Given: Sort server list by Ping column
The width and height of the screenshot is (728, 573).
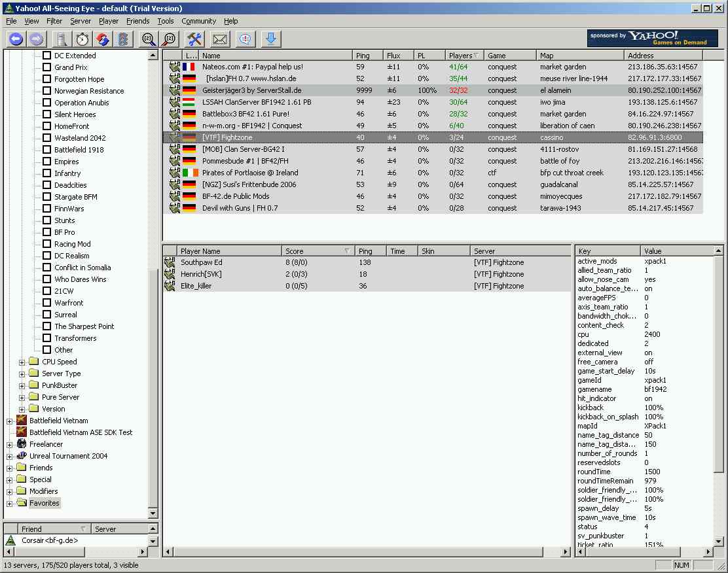Looking at the screenshot, I should pyautogui.click(x=368, y=55).
